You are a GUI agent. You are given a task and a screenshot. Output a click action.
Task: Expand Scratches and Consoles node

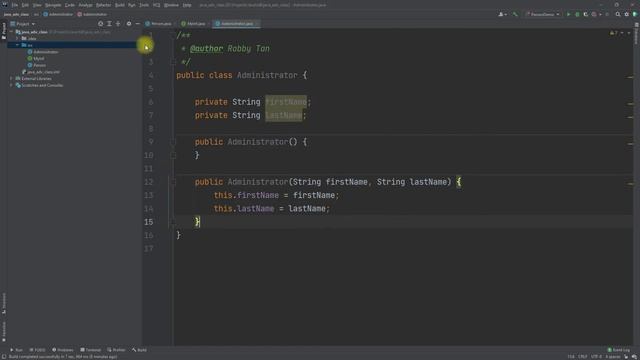click(x=11, y=85)
